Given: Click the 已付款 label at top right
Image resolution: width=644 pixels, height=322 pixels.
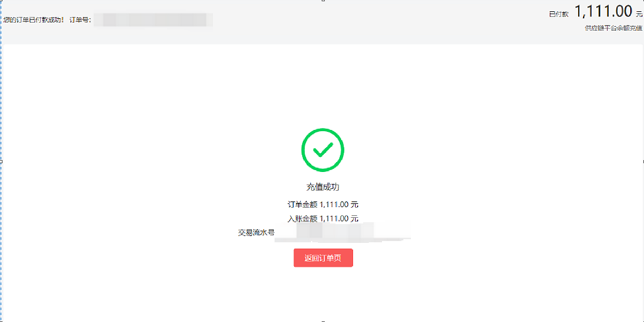Looking at the screenshot, I should click(x=559, y=14).
